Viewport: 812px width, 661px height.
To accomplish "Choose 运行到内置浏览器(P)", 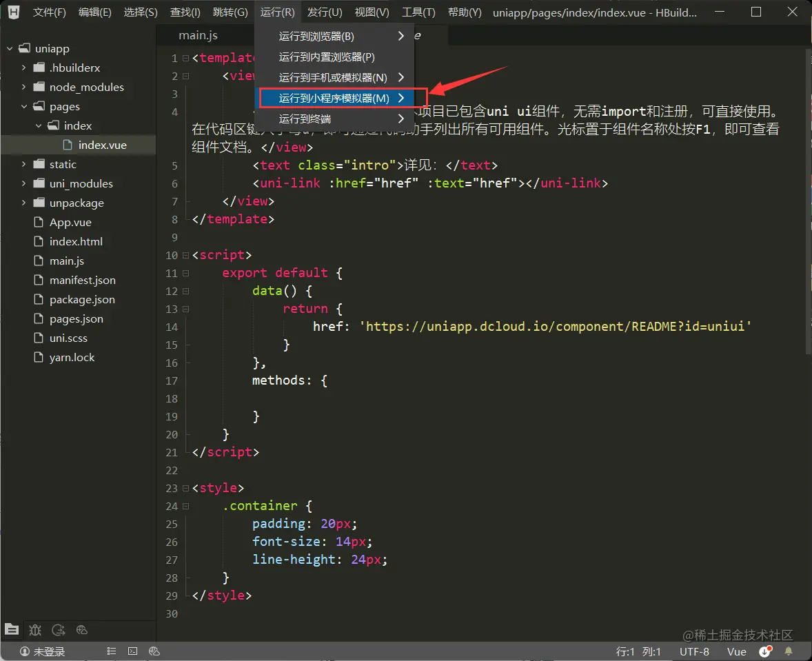I will pyautogui.click(x=334, y=57).
